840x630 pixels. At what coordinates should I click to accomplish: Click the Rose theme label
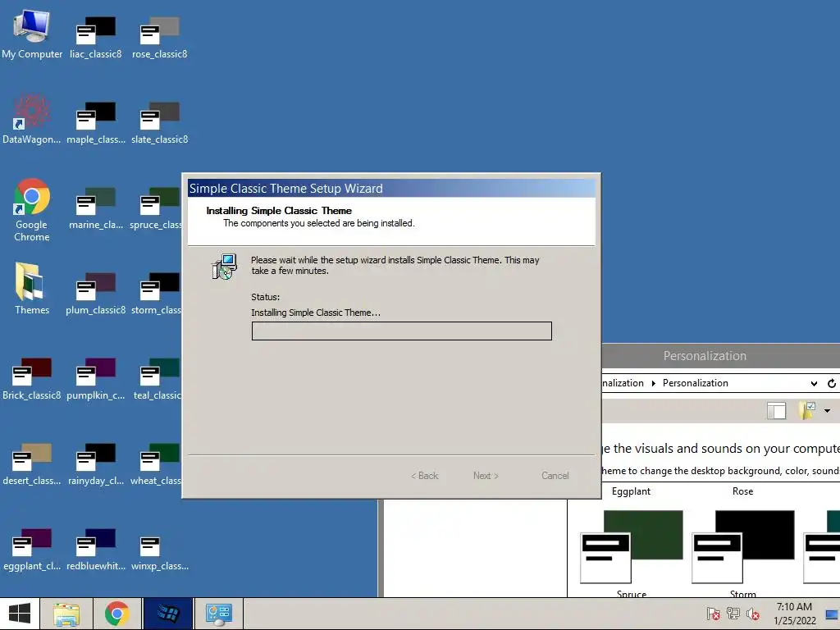pyautogui.click(x=742, y=491)
